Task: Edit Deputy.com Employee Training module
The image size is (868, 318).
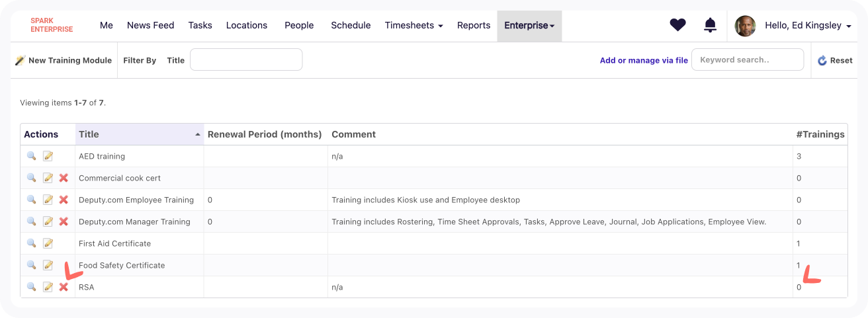Action: click(48, 200)
